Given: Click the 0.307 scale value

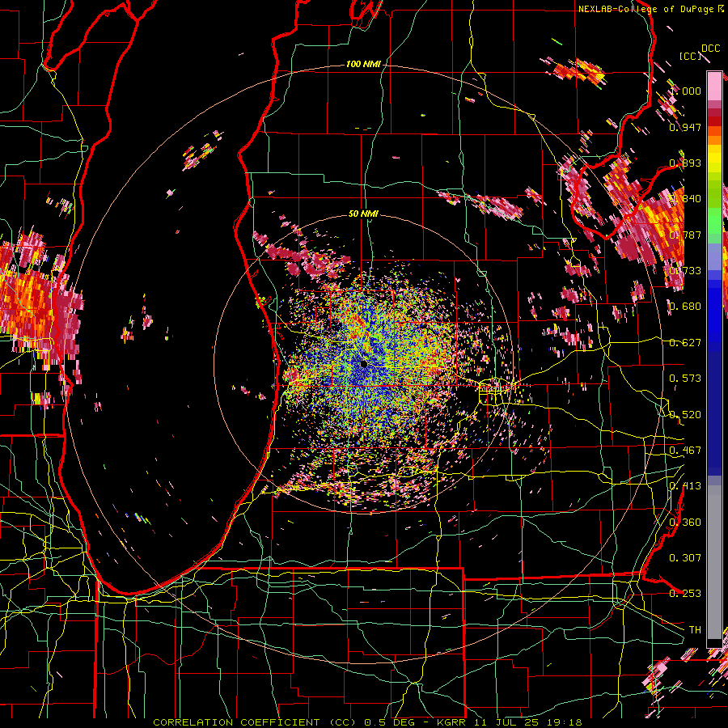Looking at the screenshot, I should pos(685,558).
